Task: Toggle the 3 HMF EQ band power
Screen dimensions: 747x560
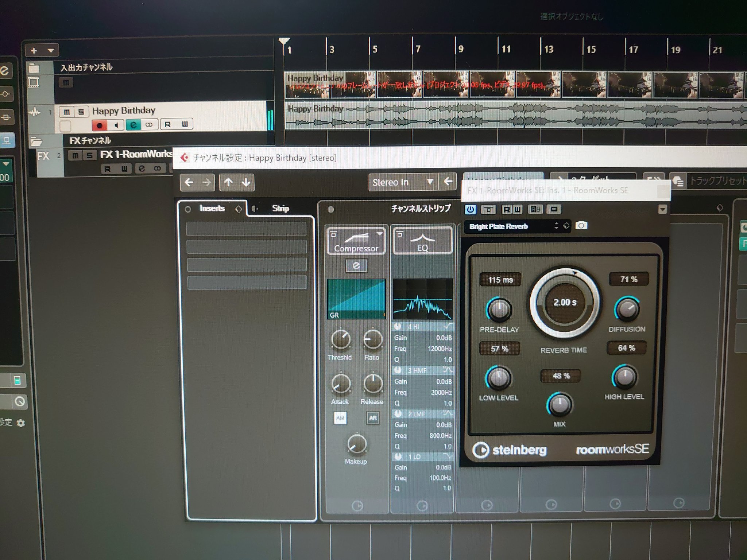Action: coord(398,370)
